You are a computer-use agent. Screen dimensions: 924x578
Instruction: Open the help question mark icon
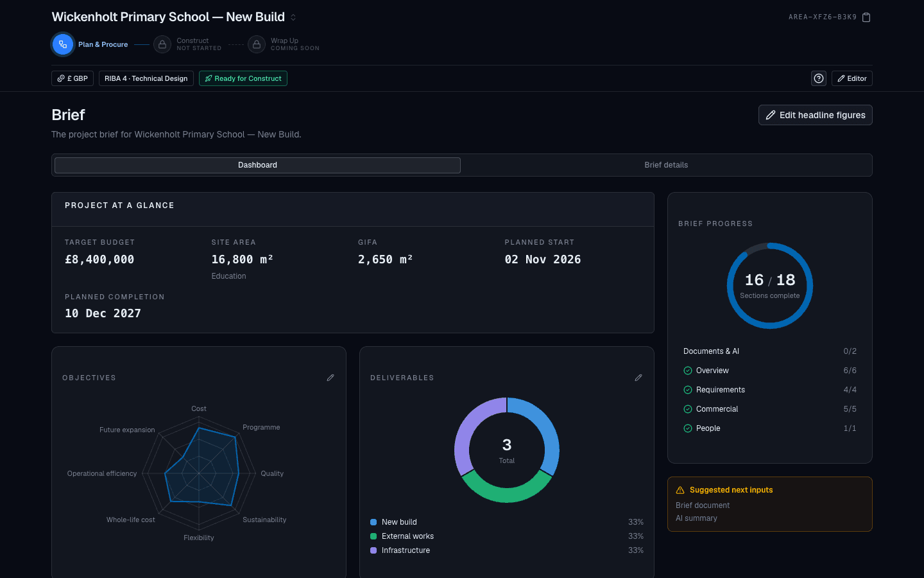(819, 78)
